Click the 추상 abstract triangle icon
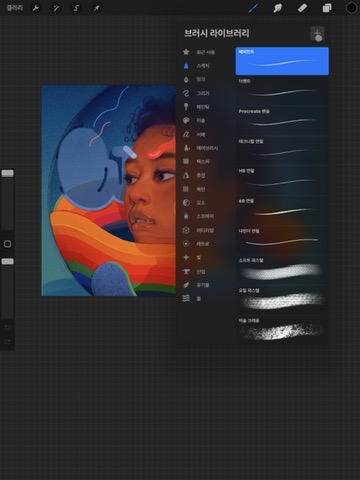The image size is (360, 480). 186,175
